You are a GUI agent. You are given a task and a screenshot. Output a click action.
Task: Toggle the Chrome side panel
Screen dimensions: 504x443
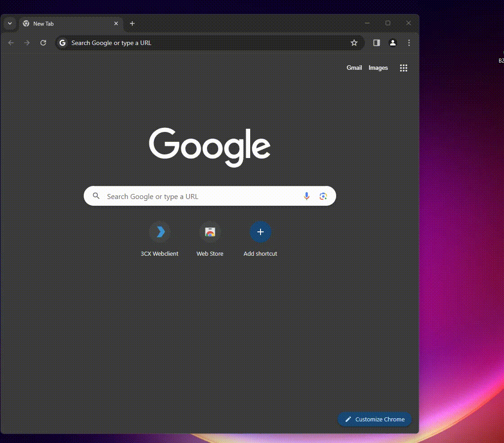pos(376,43)
